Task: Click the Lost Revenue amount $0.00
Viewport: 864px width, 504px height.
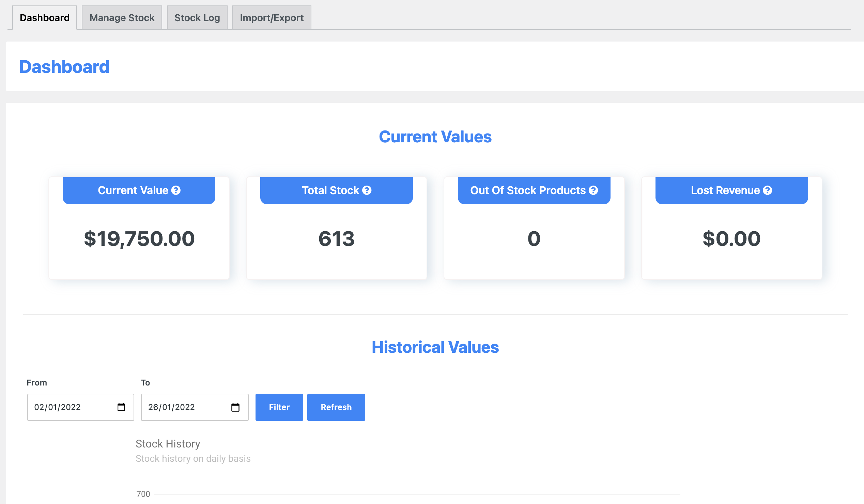Action: (731, 239)
